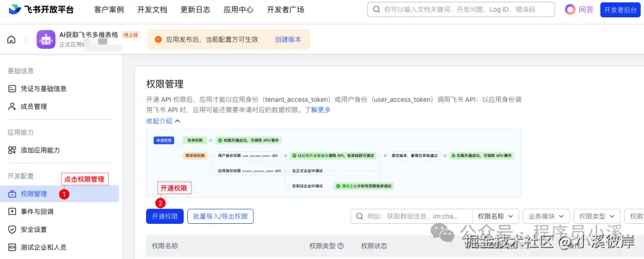Click the 开发者后台 button
The image size is (644, 259).
(x=620, y=10)
